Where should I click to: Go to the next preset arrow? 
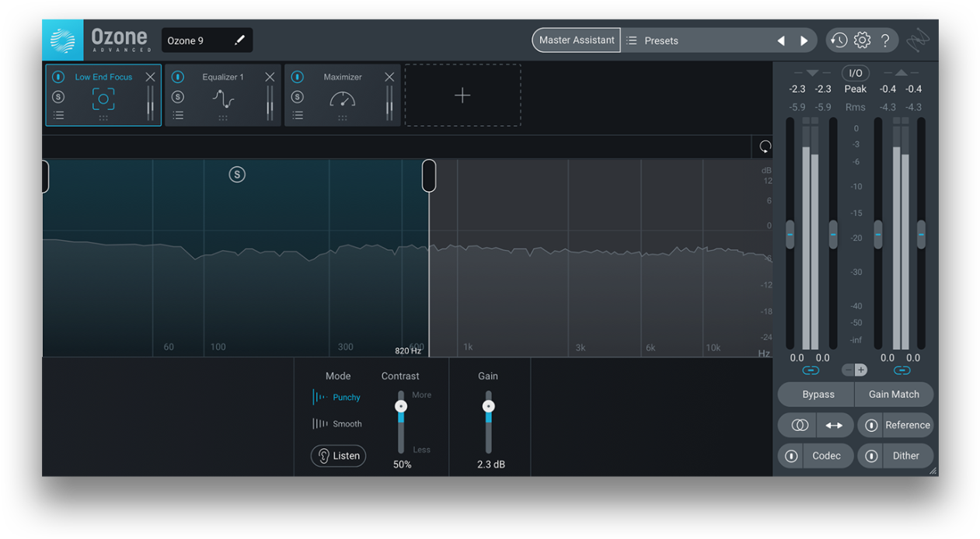point(804,40)
